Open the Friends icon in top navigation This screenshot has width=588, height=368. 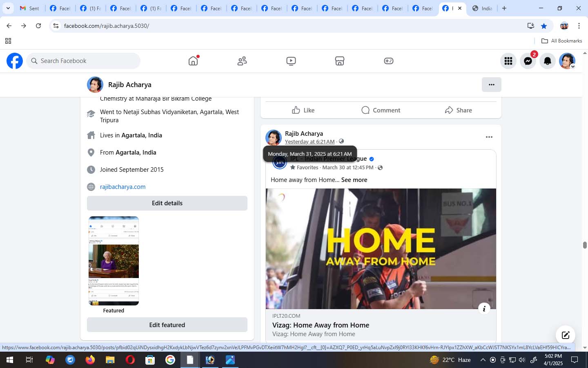(242, 61)
